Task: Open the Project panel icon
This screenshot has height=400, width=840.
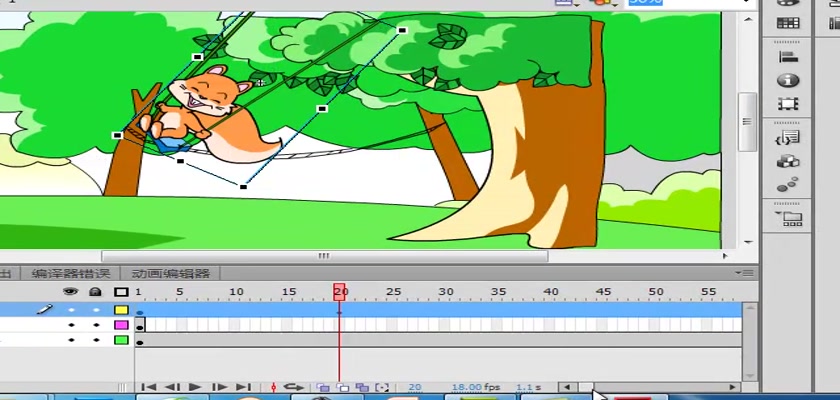Action: coord(788,218)
